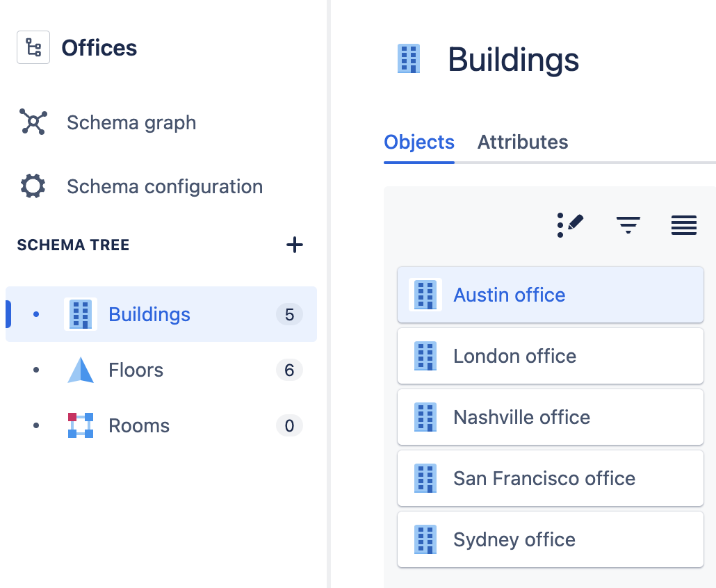Screen dimensions: 716x588
Task: Open the filter objects icon
Action: tap(628, 225)
